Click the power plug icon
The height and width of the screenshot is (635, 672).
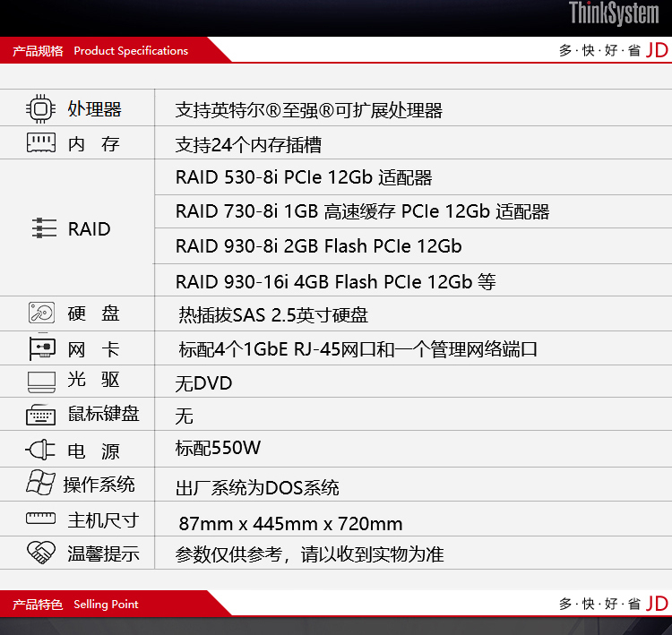click(x=40, y=451)
